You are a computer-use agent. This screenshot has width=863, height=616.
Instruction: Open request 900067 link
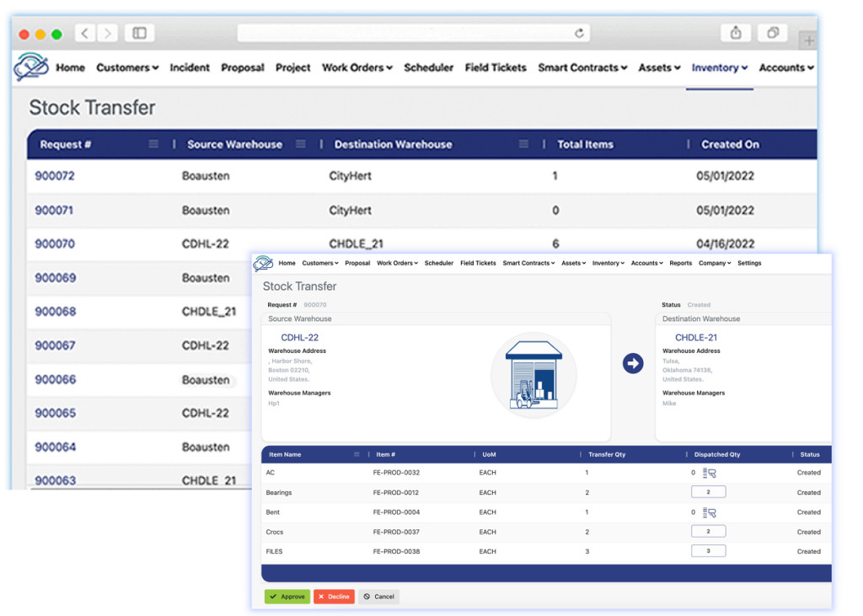pos(55,345)
